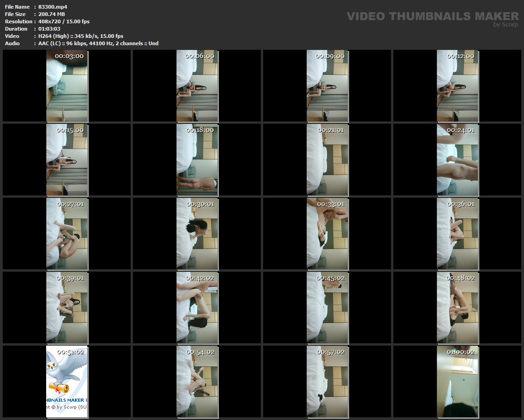524x420 pixels.
Task: Click the file name 83300.mp4
Action: click(x=53, y=7)
